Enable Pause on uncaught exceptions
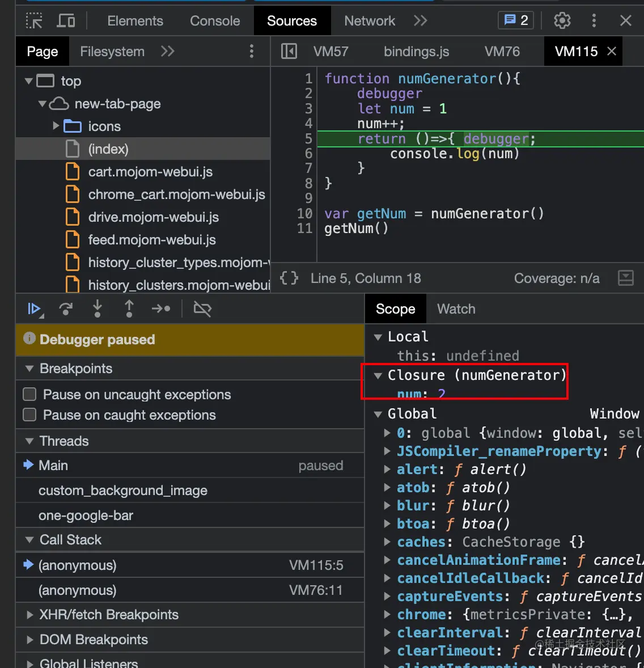Screen dimensions: 644x668 pyautogui.click(x=29, y=395)
